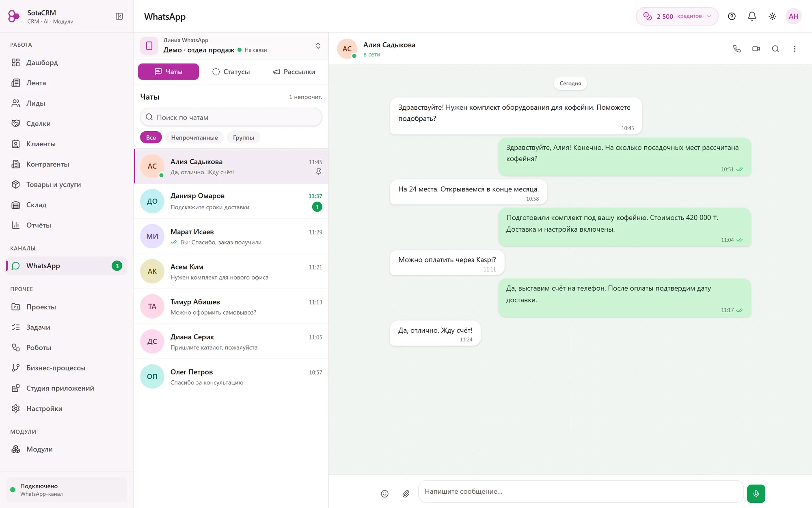This screenshot has width=812, height=508.
Task: Open Роботы section
Action: pyautogui.click(x=67, y=347)
